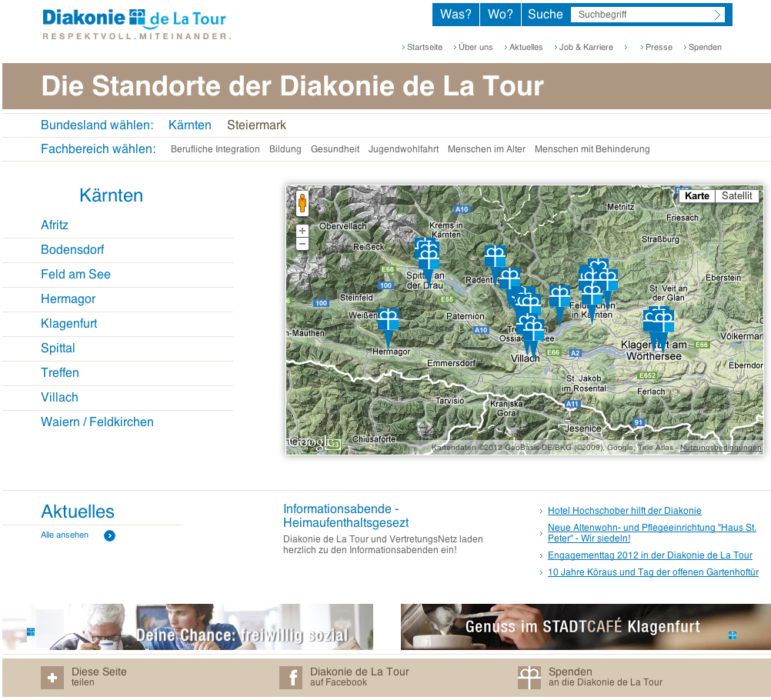This screenshot has width=771, height=700.
Task: Click the search submit arrow icon
Action: click(x=716, y=14)
